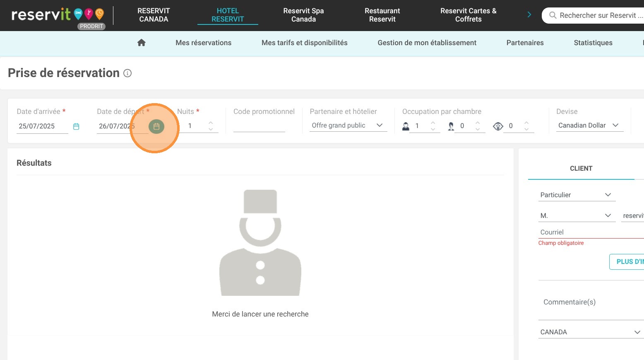Screen dimensions: 644x360
Task: Click the Code promotionnel field
Action: coord(259,126)
